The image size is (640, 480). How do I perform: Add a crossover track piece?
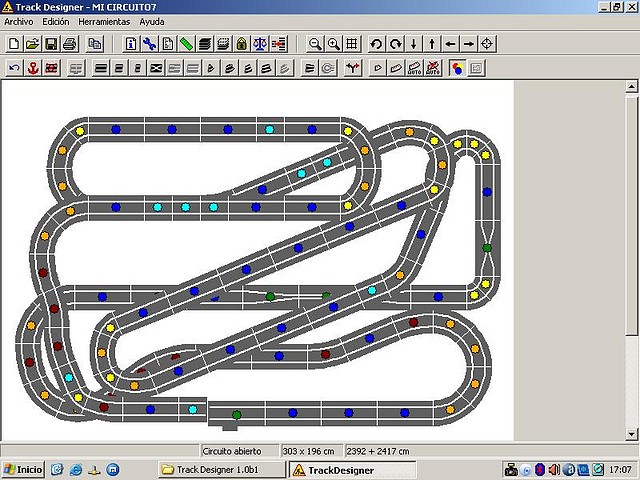point(156,68)
